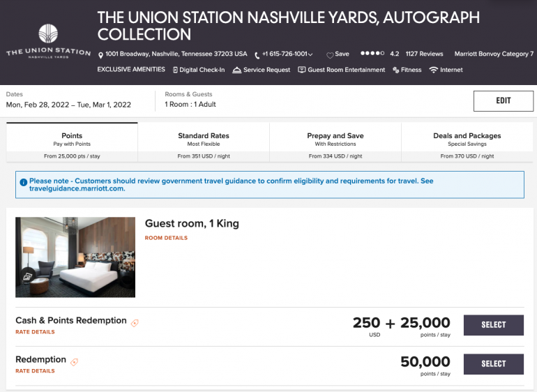Image resolution: width=537 pixels, height=392 pixels.
Task: Click the Internet wifi icon
Action: (433, 70)
